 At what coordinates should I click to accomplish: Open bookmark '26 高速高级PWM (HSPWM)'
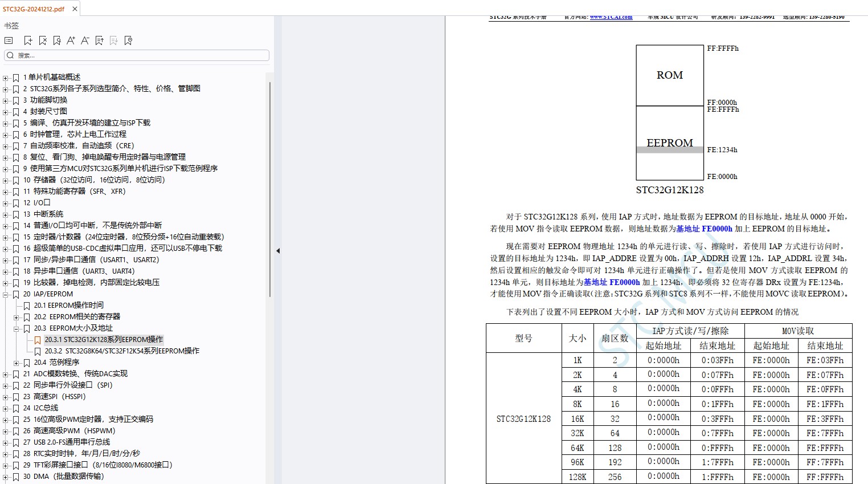(x=69, y=430)
